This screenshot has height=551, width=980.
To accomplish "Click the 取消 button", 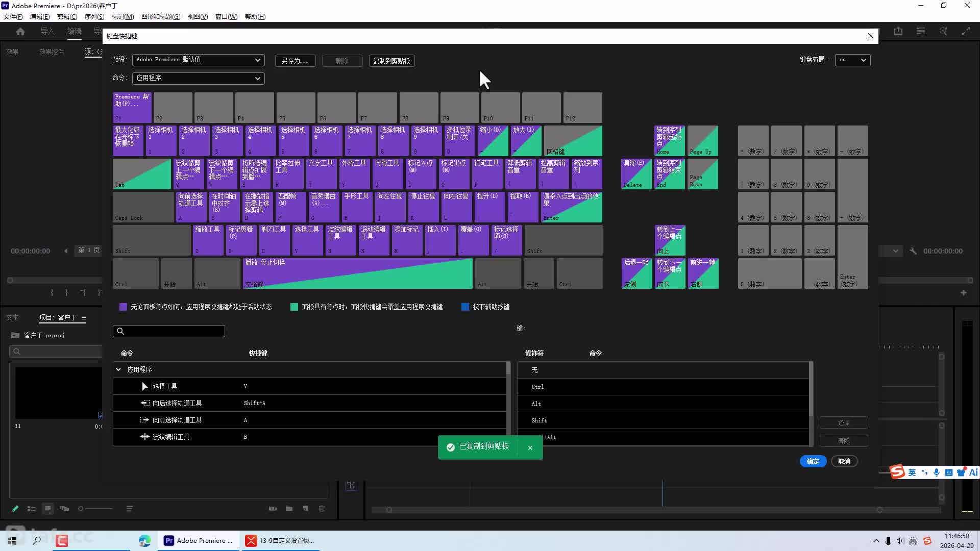I will point(844,461).
